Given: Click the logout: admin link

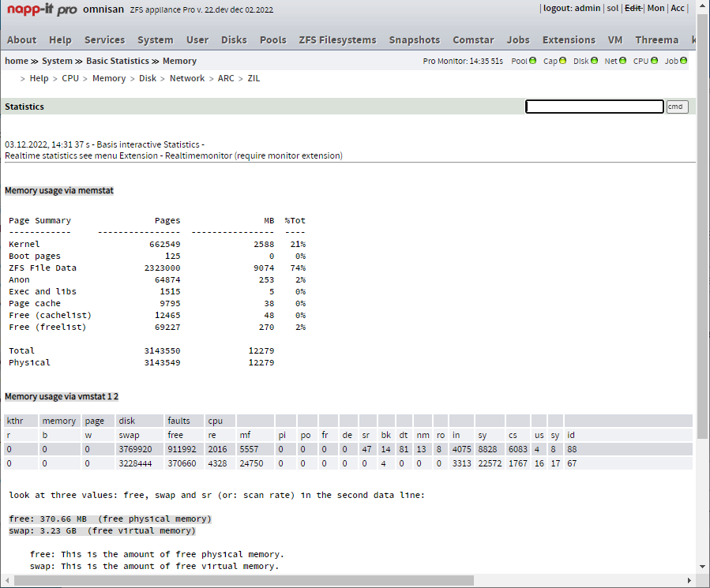Looking at the screenshot, I should [x=572, y=8].
